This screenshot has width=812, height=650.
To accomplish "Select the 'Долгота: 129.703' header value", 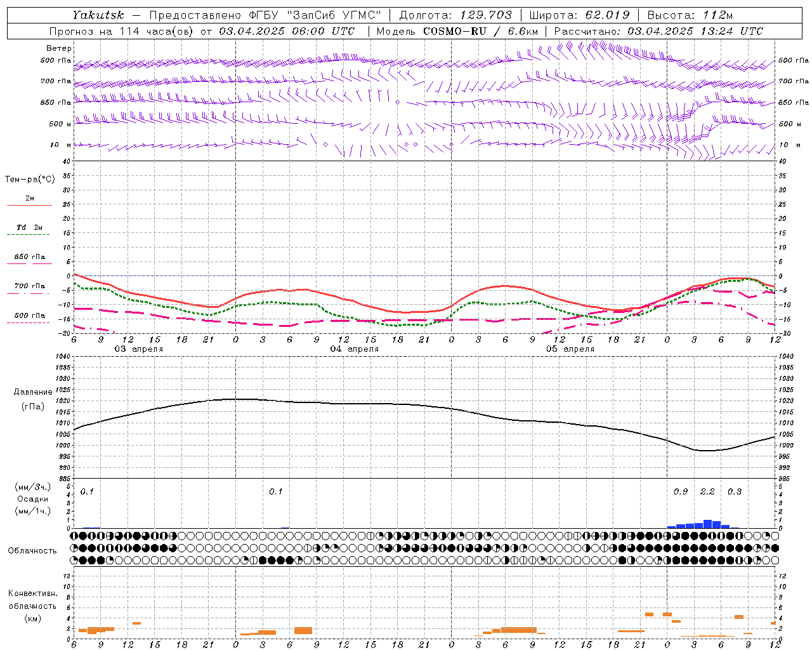I will (455, 15).
